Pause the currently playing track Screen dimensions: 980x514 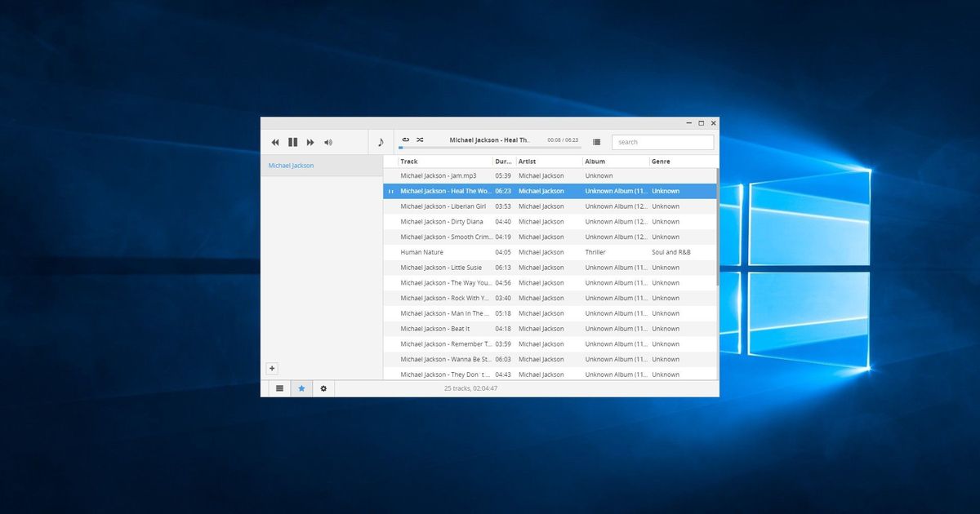coord(293,141)
